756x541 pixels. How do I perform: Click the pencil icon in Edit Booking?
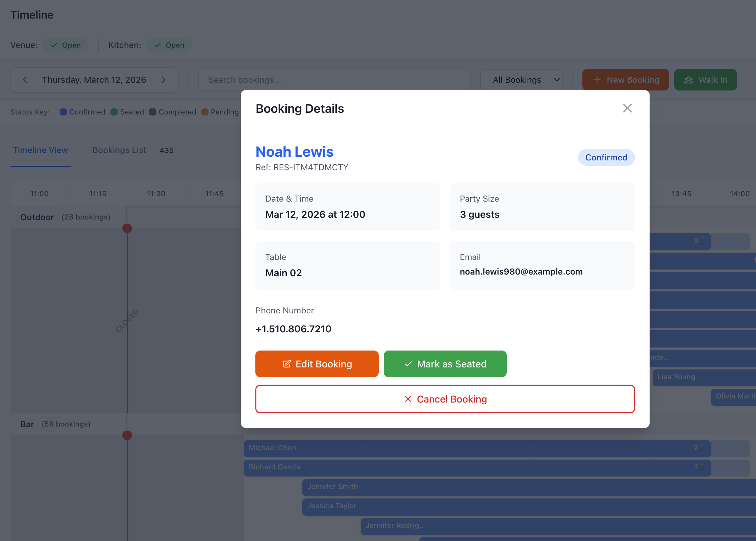[x=287, y=364]
